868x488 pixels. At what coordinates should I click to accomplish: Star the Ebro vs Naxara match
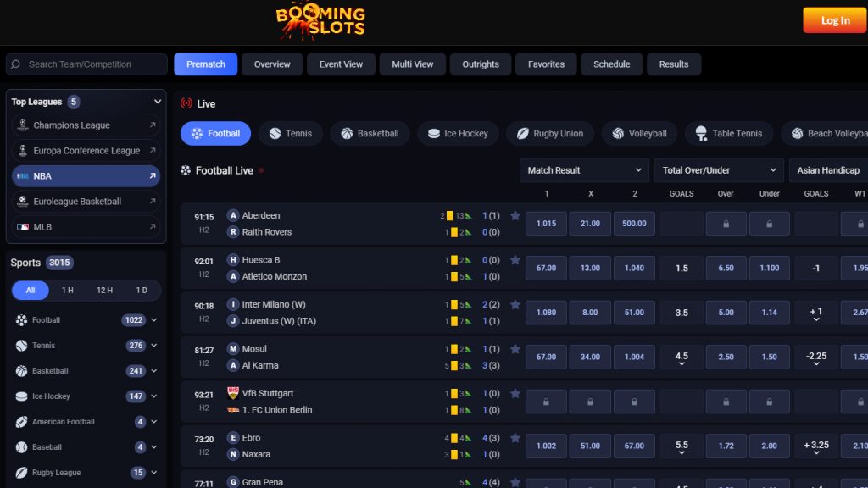(515, 438)
